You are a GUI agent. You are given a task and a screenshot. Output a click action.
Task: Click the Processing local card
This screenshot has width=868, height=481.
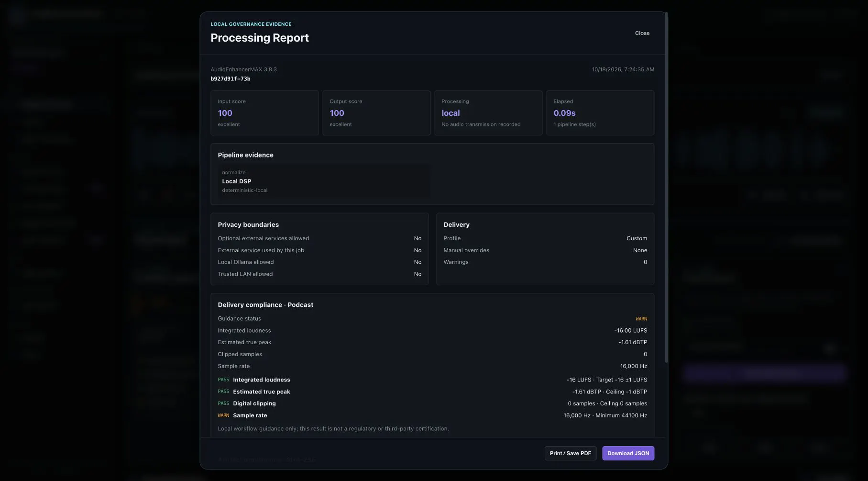[x=488, y=113]
